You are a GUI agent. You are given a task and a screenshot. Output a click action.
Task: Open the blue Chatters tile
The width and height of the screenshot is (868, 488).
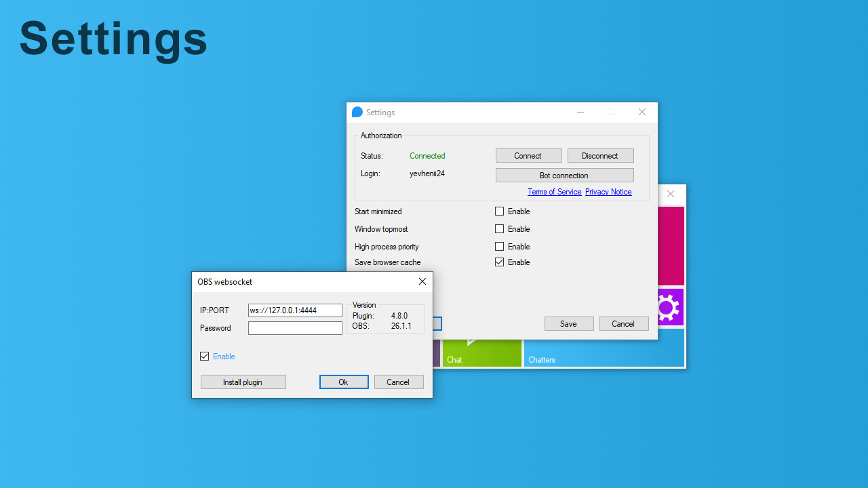coord(604,352)
